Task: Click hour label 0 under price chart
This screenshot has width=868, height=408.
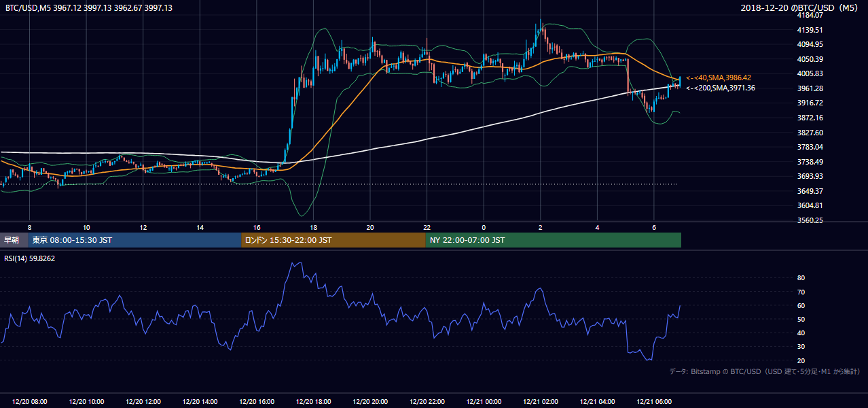Action: (x=484, y=227)
